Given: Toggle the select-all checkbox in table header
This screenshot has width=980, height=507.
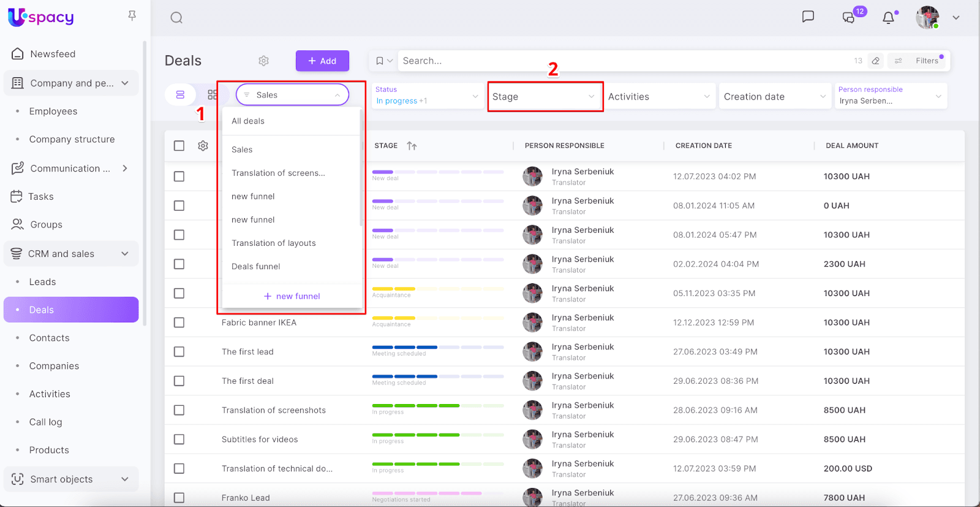Looking at the screenshot, I should [179, 146].
